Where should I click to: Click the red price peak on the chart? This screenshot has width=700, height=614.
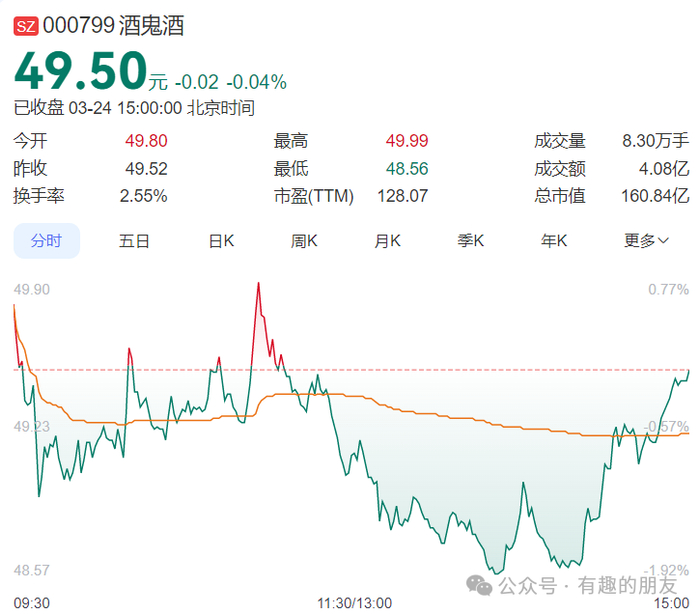258,285
